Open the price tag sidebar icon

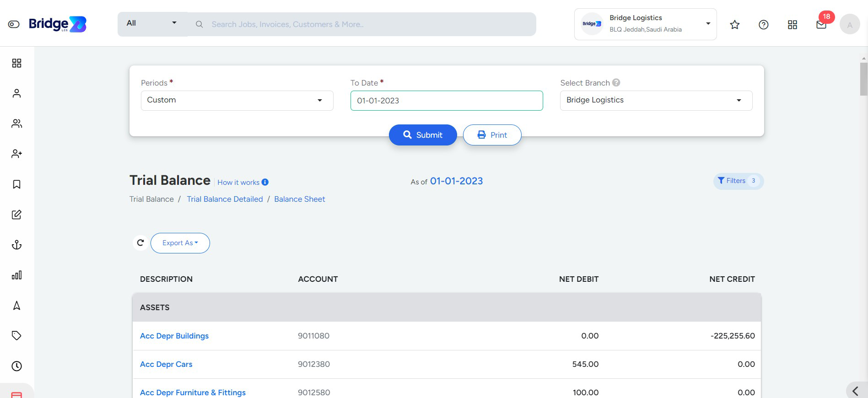click(x=16, y=336)
